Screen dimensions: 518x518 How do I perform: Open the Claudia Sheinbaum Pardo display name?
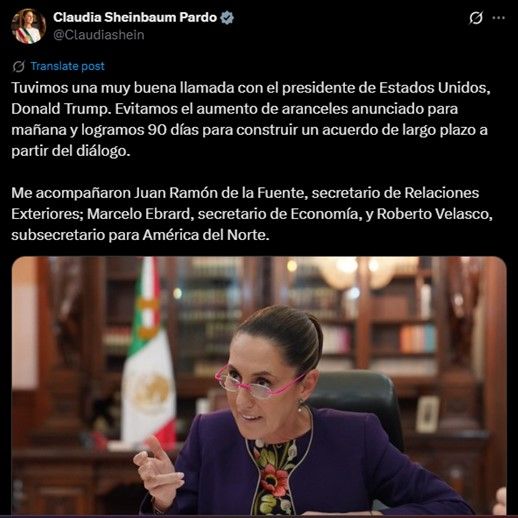135,17
